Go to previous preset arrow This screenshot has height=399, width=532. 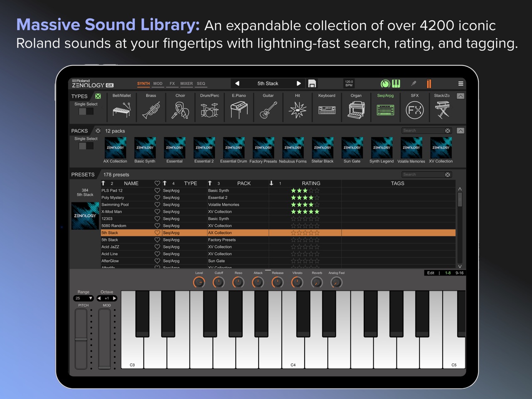point(237,83)
